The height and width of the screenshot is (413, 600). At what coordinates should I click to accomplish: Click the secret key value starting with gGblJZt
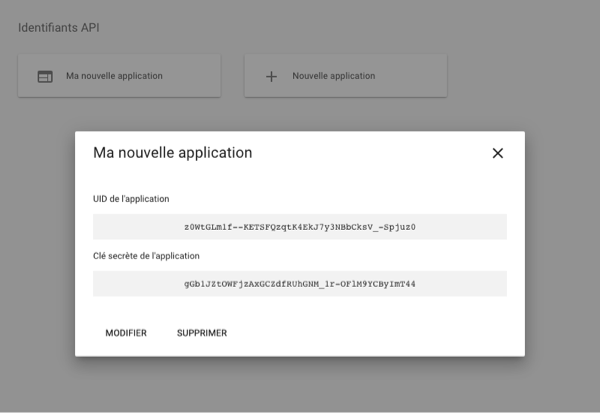click(x=299, y=284)
